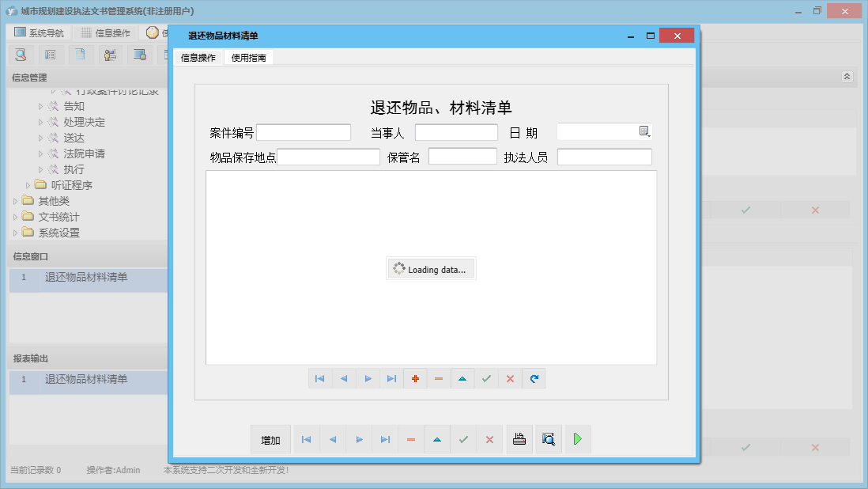
Task: Go to last record in bottom toolbar
Action: click(x=385, y=440)
